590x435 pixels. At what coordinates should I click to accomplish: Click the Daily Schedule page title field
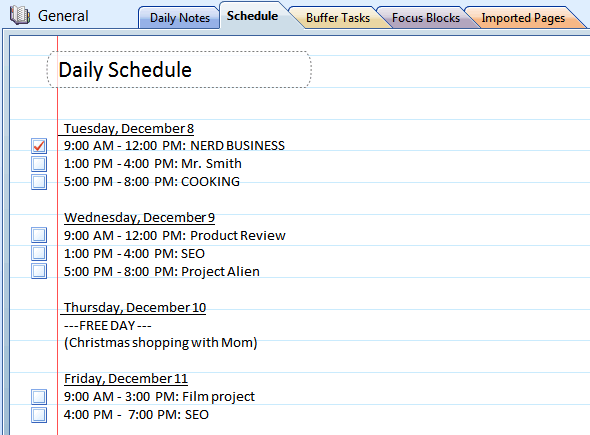179,70
